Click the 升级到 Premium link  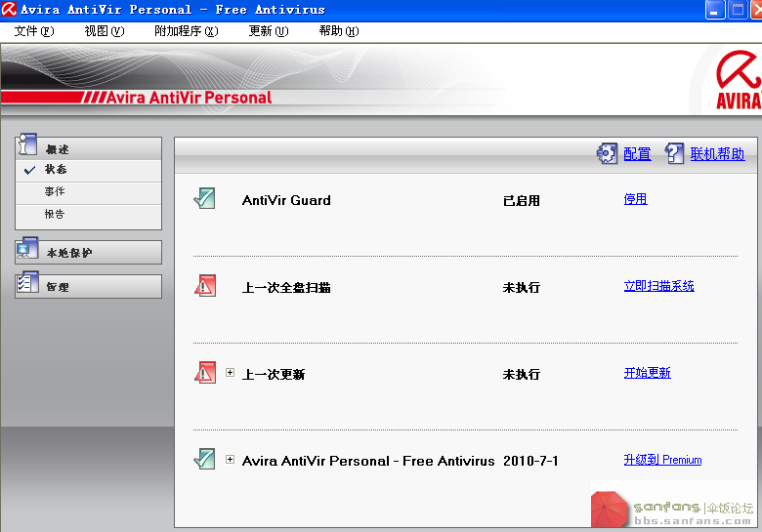coord(663,460)
